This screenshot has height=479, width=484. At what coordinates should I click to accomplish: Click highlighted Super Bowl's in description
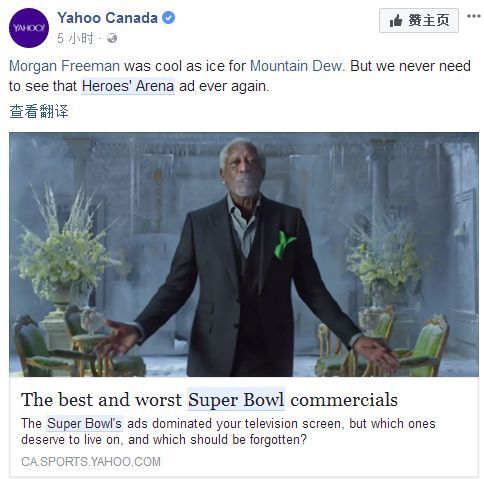tap(84, 423)
